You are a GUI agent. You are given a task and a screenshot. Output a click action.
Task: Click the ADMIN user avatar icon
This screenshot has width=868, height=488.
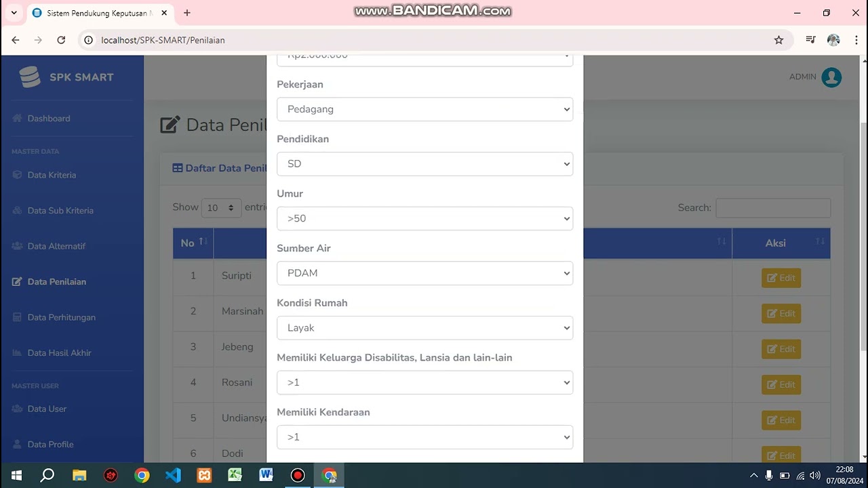[x=831, y=77]
